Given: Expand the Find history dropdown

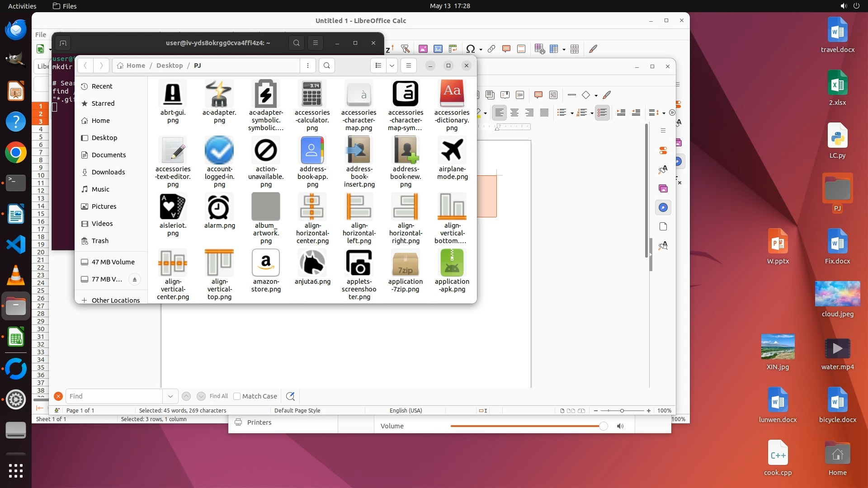Looking at the screenshot, I should [x=170, y=396].
